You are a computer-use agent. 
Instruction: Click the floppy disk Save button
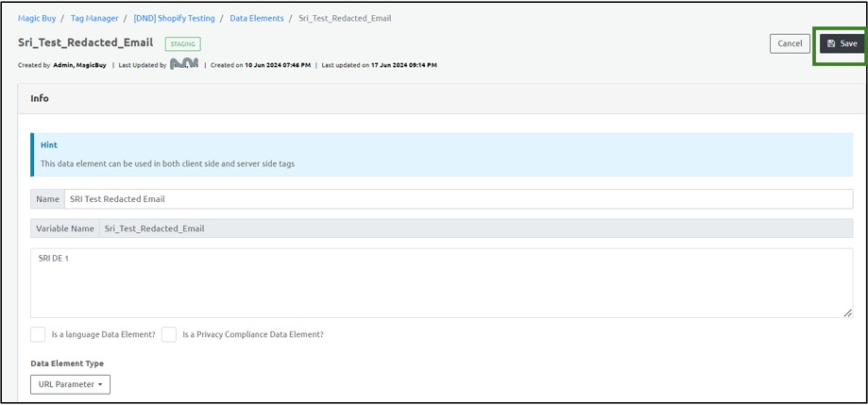pos(842,43)
